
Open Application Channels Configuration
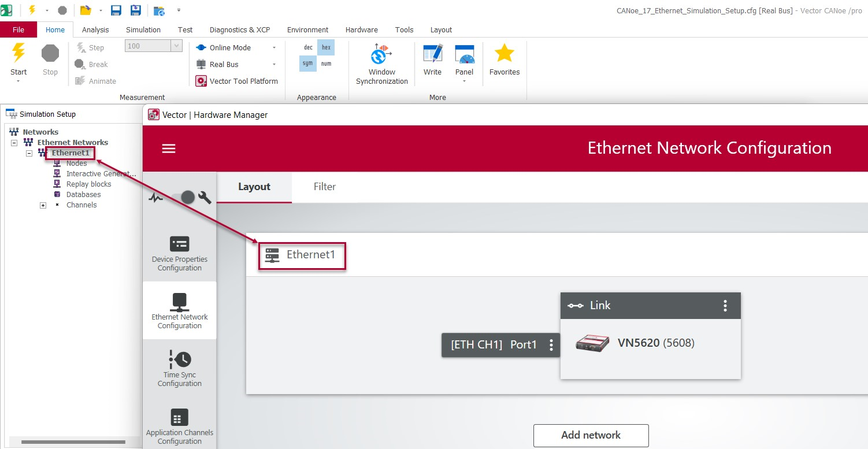point(180,426)
